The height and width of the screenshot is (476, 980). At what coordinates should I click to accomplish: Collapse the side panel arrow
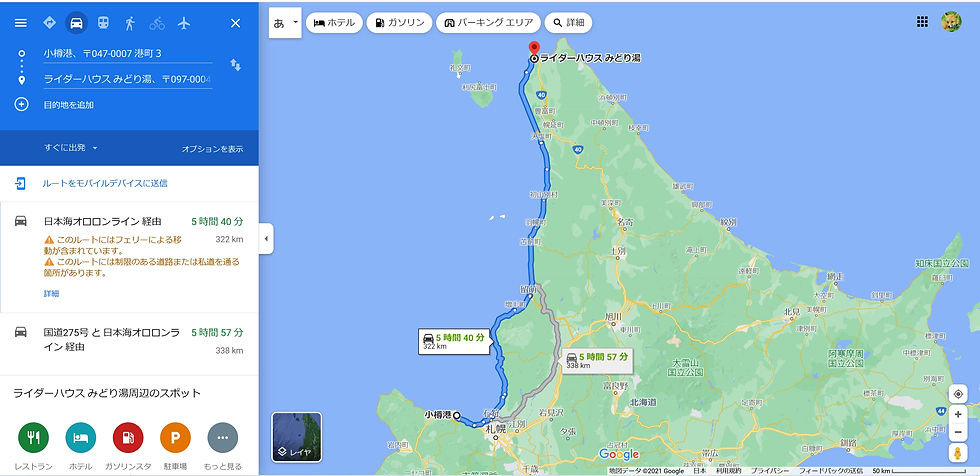266,239
